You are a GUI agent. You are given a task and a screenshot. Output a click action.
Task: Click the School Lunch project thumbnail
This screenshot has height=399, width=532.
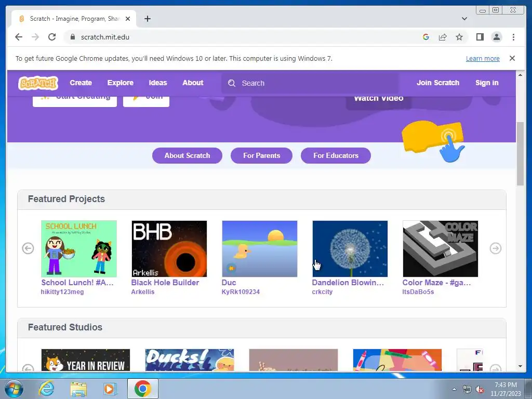coord(79,249)
